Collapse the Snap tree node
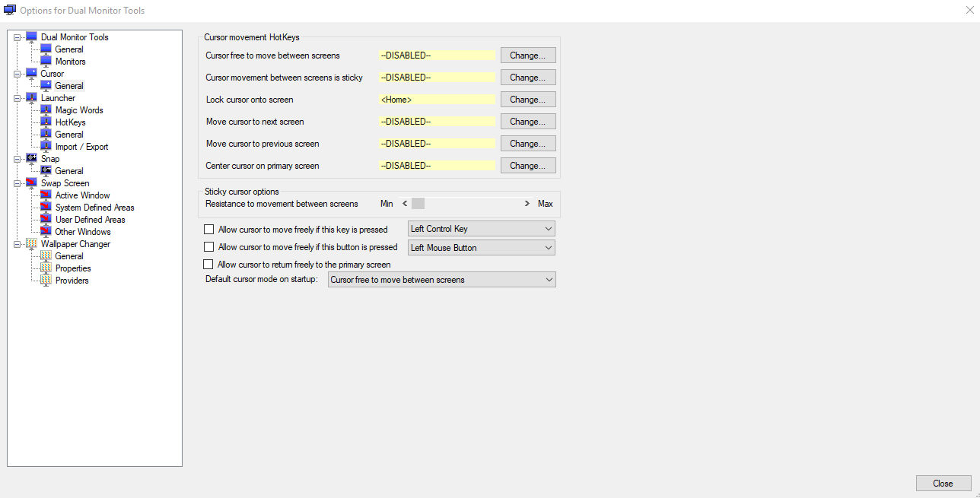This screenshot has width=980, height=498. 17,159
